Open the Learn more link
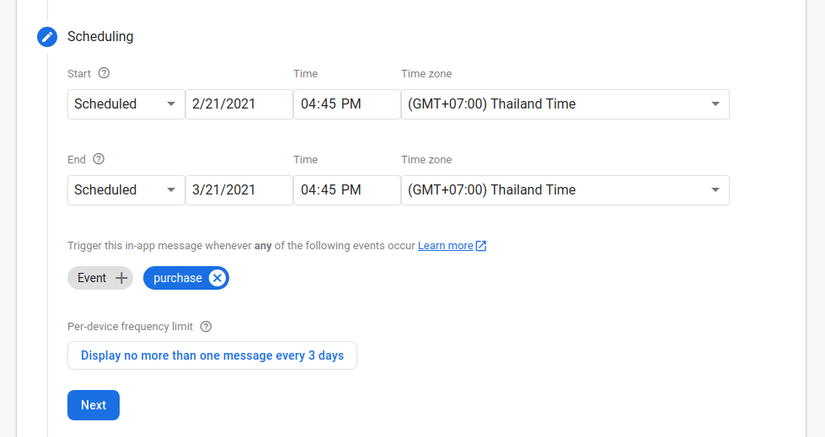825x437 pixels. coord(445,246)
